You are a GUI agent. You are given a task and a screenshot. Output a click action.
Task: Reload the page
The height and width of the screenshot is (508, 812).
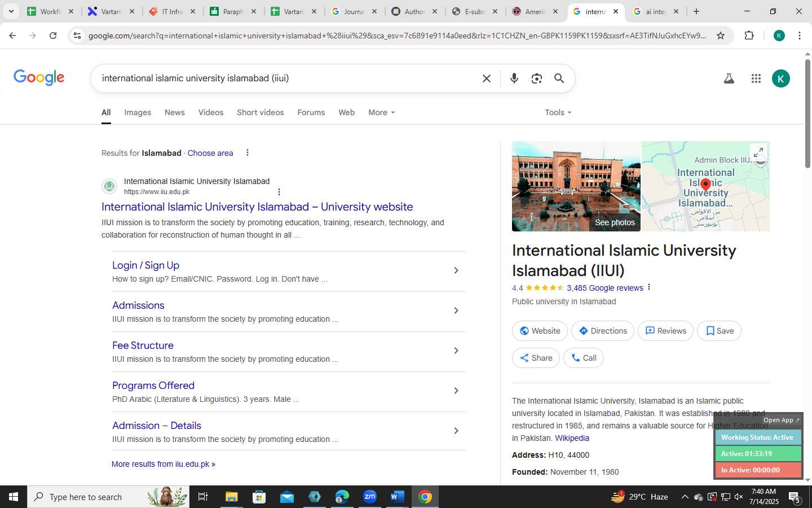click(53, 36)
